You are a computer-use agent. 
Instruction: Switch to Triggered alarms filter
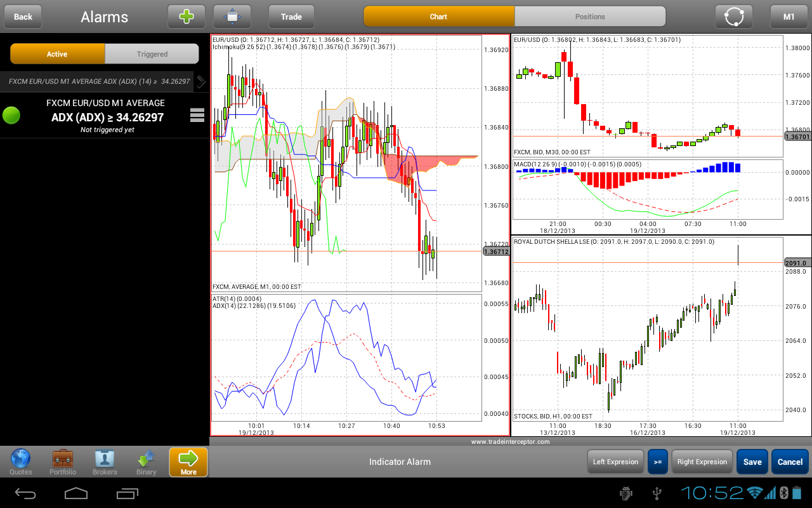point(152,54)
